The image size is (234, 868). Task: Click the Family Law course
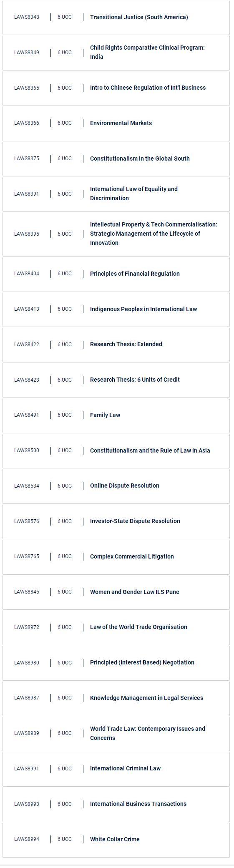coord(116,415)
